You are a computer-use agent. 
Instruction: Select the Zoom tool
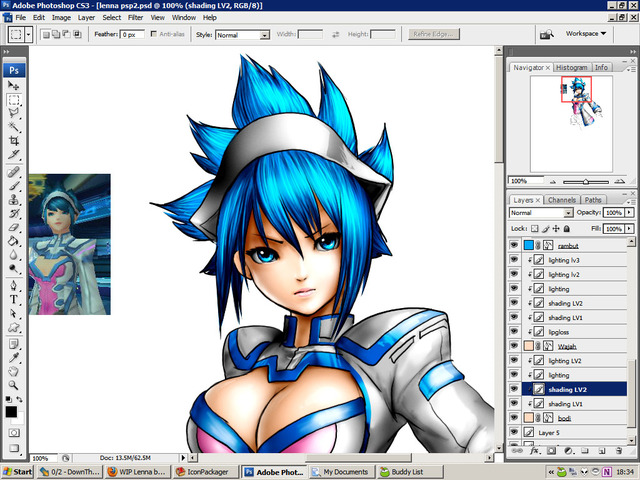click(x=13, y=385)
